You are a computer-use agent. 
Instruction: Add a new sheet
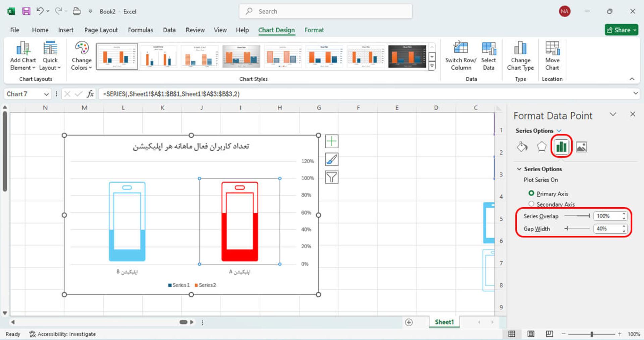409,322
